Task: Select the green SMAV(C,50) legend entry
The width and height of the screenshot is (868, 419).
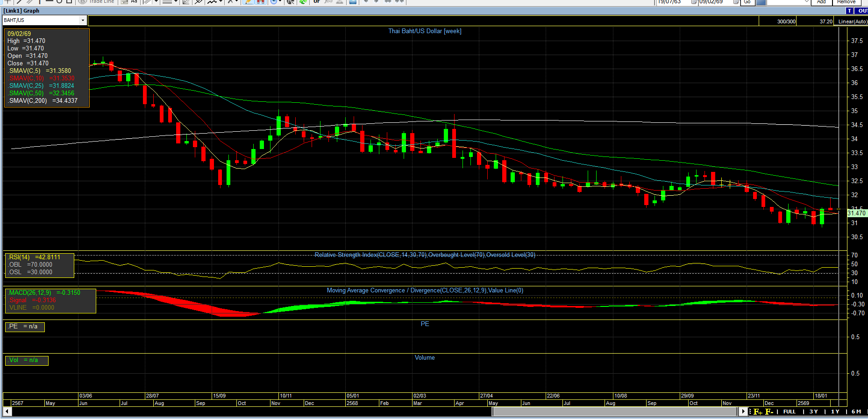Action: pos(41,93)
